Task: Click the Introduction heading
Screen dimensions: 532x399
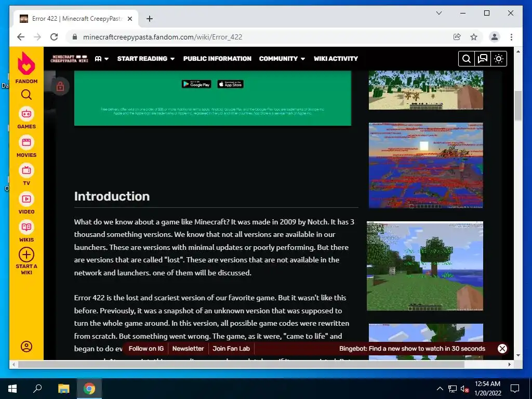Action: coord(112,196)
